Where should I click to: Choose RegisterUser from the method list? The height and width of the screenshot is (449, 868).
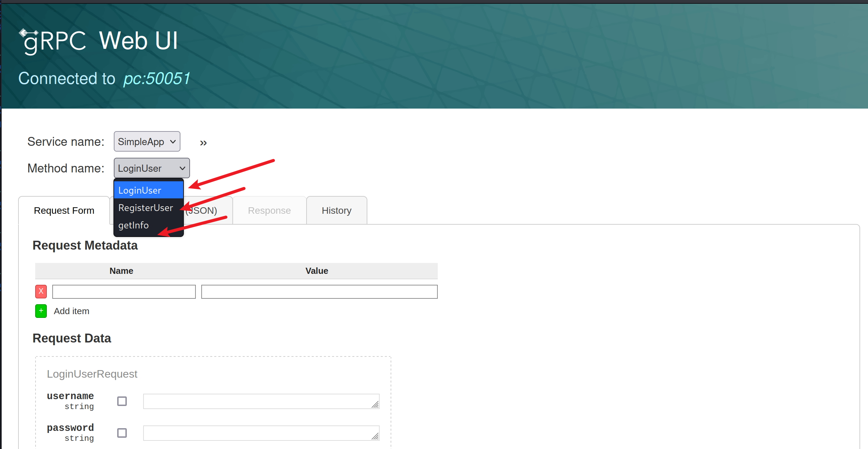[x=146, y=208]
